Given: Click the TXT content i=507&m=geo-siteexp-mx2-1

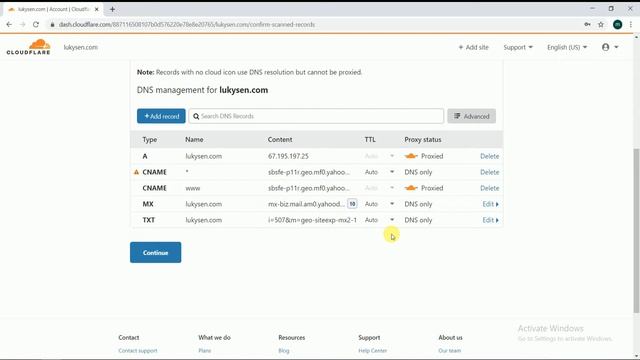Looking at the screenshot, I should click(312, 220).
